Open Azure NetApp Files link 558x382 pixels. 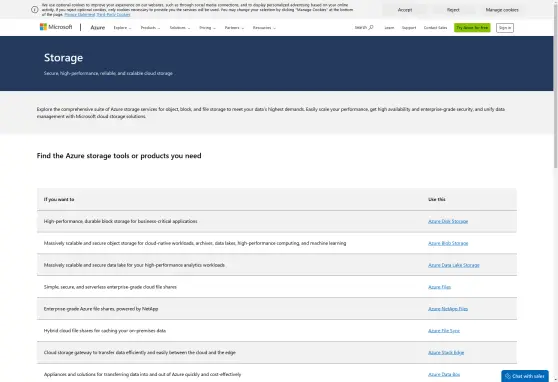pos(448,309)
